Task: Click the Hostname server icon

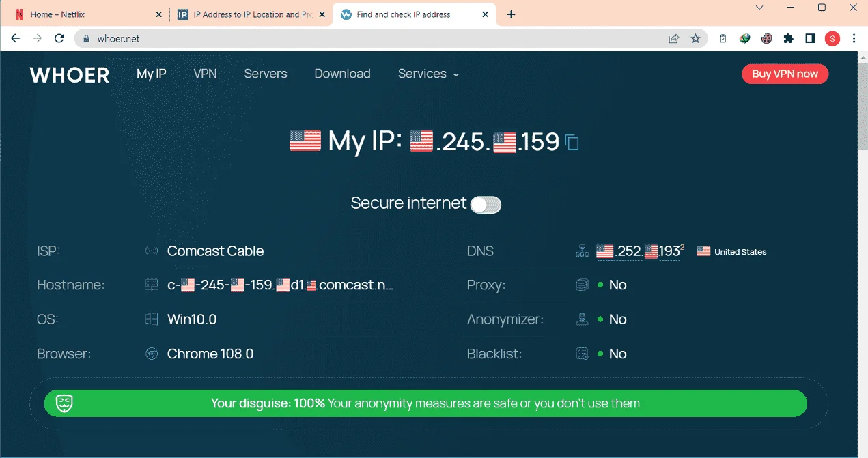Action: point(152,285)
